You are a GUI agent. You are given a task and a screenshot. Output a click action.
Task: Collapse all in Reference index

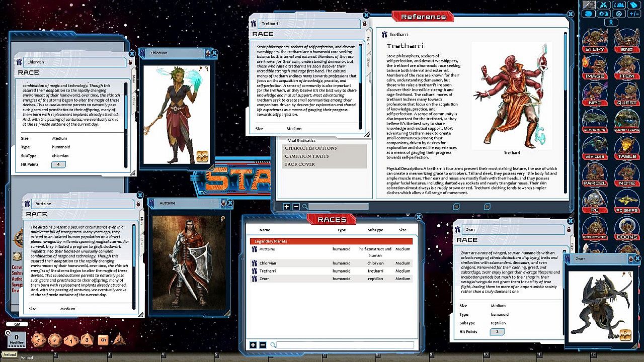click(296, 207)
